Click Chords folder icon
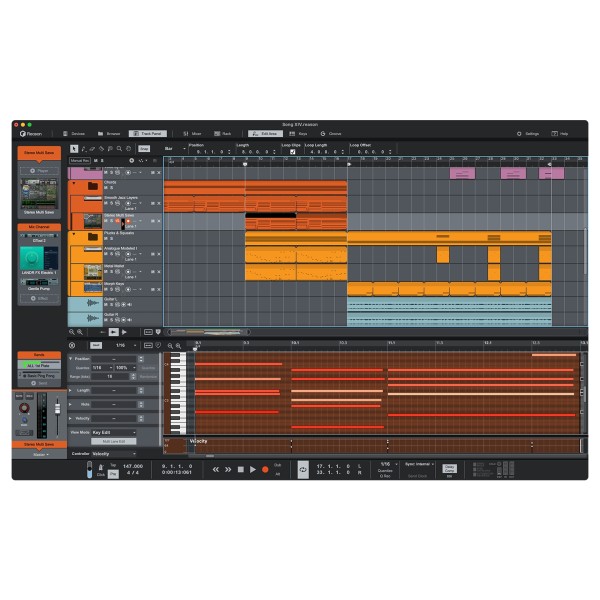The height and width of the screenshot is (600, 600). point(93,186)
